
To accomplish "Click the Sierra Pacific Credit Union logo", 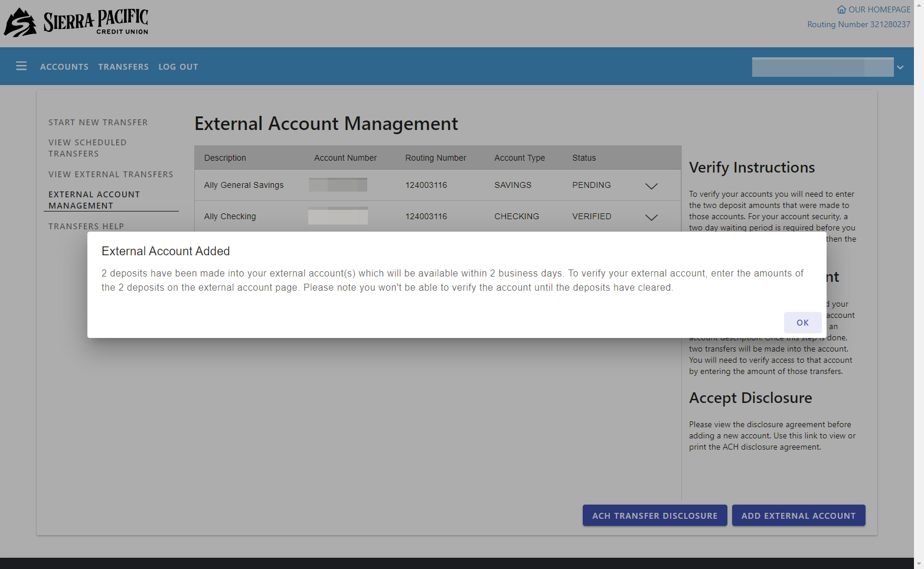I will pos(76,22).
